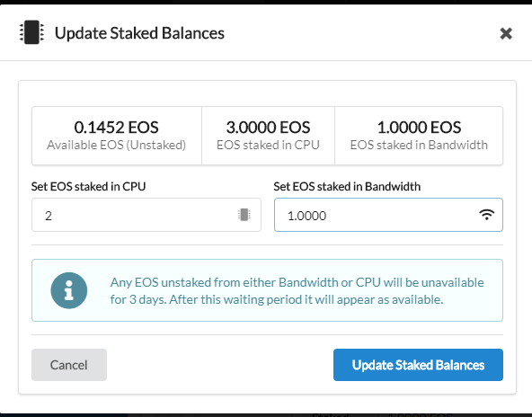Click the microchip icon beside the dialog title

(x=31, y=32)
